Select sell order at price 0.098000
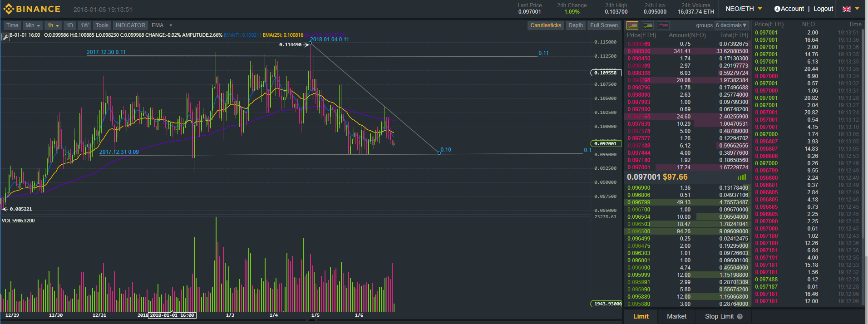This screenshot has width=868, height=324. 687,95
